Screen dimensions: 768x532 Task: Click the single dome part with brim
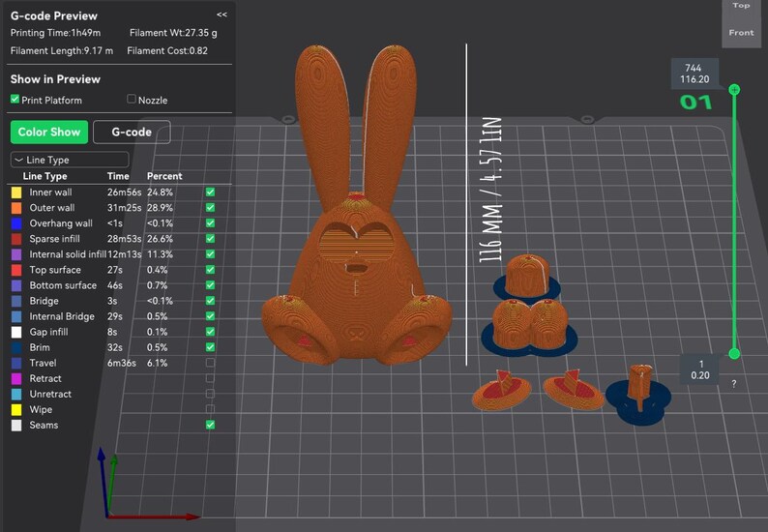(x=527, y=277)
